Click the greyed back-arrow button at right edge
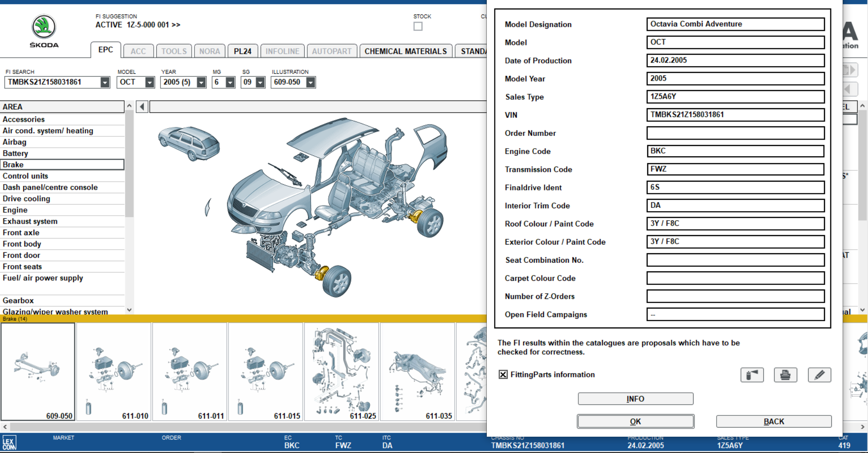This screenshot has height=453, width=868. point(850,89)
